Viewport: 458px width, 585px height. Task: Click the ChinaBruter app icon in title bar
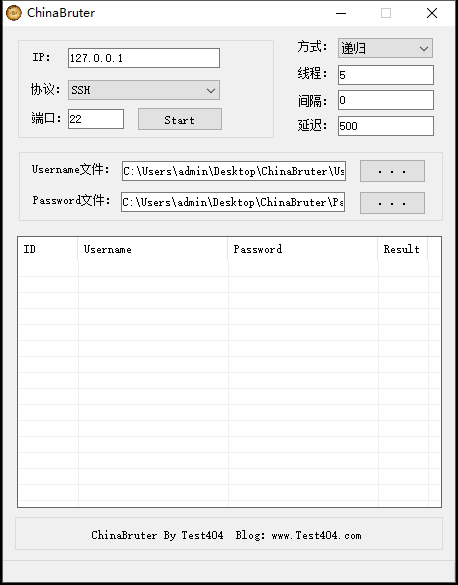pos(14,13)
